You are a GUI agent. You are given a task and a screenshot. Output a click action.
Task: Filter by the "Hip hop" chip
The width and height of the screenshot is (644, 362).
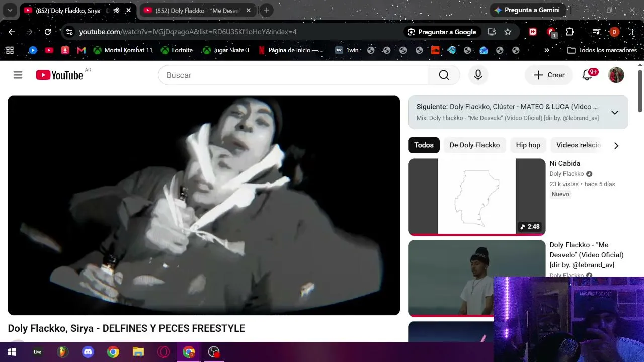click(528, 145)
